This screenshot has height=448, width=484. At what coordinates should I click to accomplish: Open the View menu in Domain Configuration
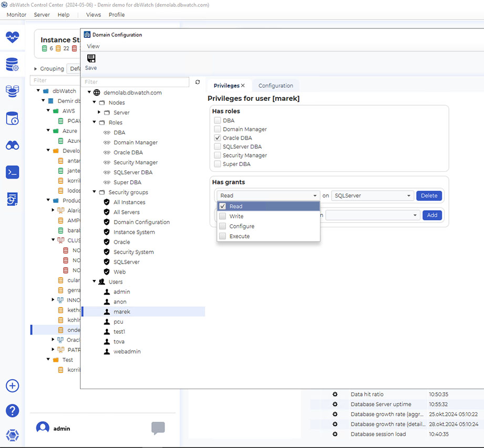point(93,46)
